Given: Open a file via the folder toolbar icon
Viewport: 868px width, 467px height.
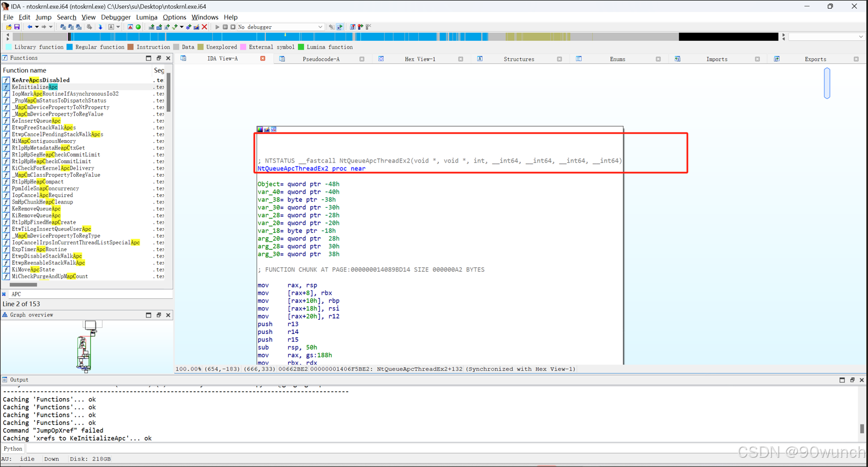Looking at the screenshot, I should [x=9, y=27].
